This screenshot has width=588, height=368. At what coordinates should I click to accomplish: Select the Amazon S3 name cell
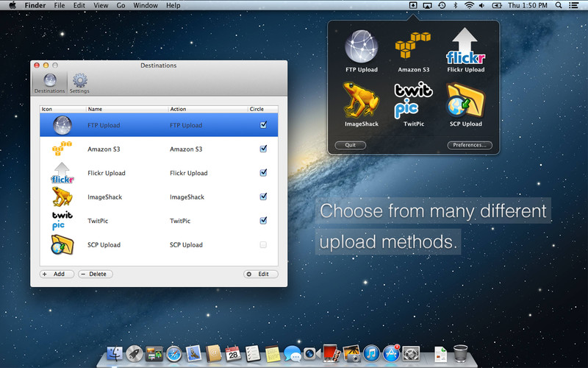tap(104, 149)
